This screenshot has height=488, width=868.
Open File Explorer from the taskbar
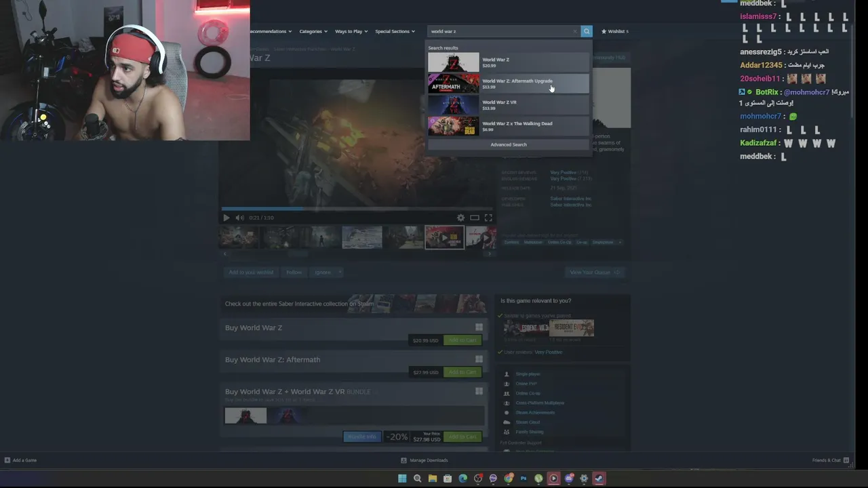coord(432,479)
